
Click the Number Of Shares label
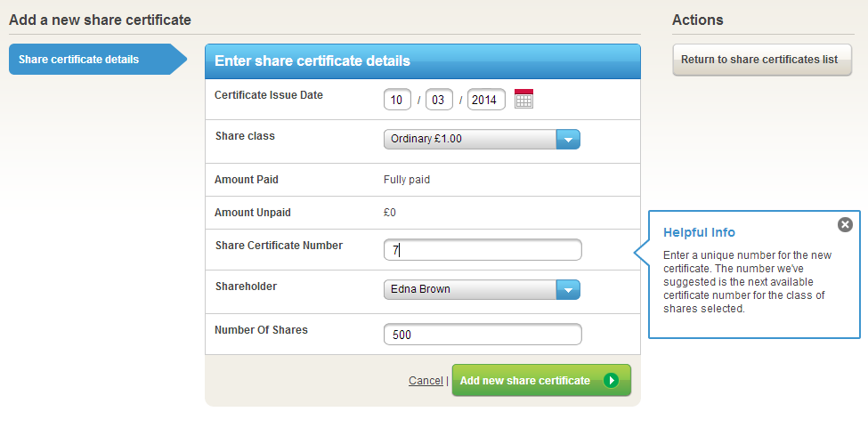[x=261, y=329]
